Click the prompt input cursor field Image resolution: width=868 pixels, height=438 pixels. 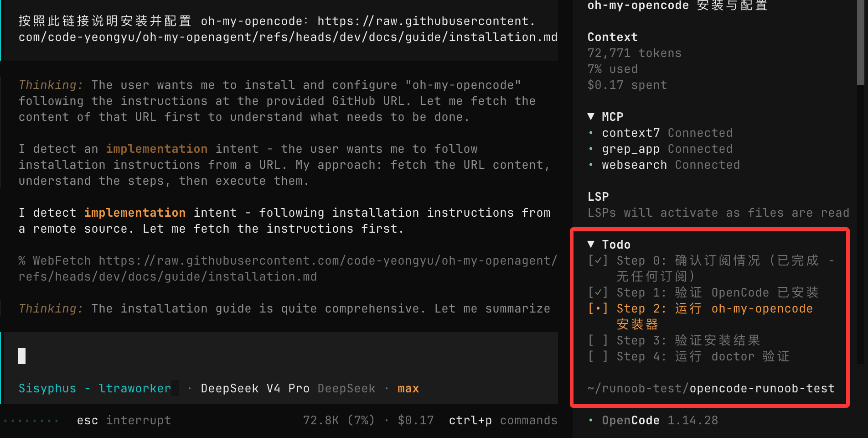[x=279, y=356]
